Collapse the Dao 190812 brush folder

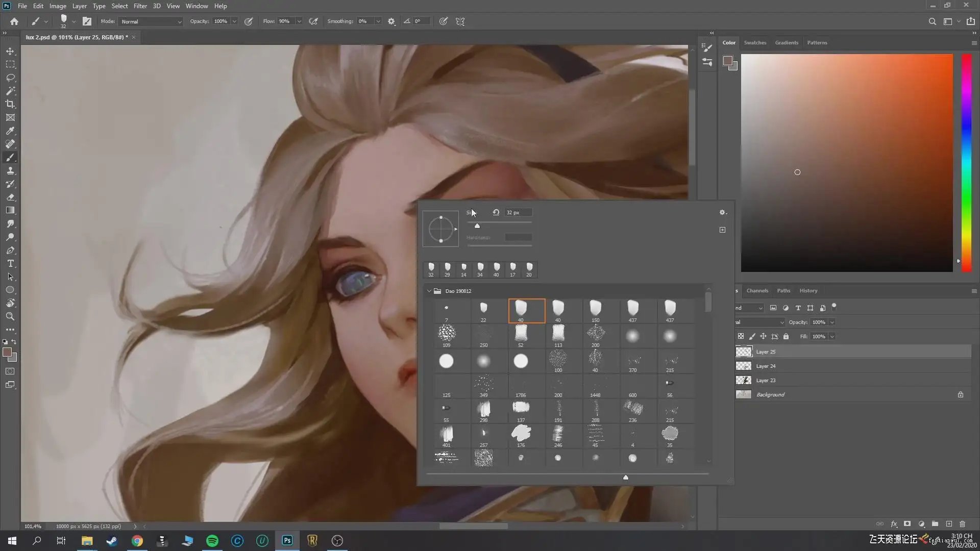click(429, 291)
